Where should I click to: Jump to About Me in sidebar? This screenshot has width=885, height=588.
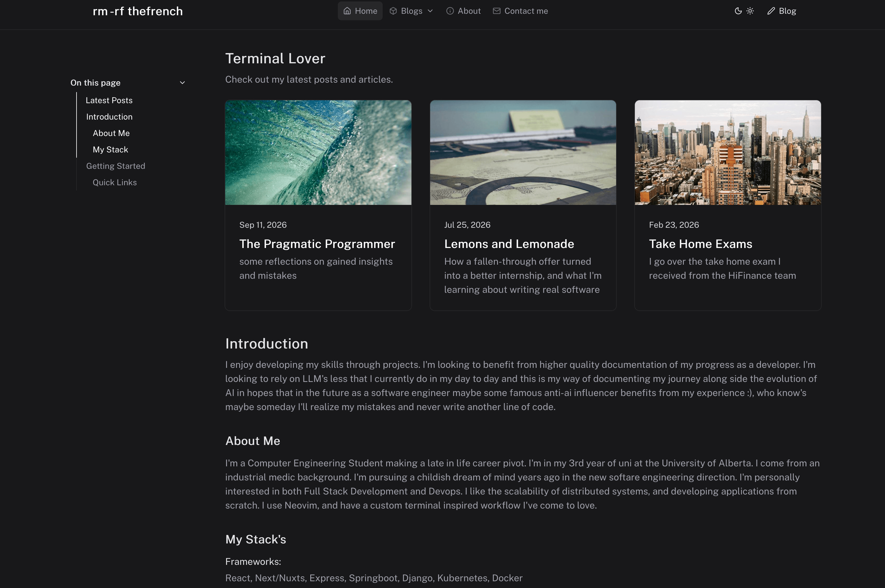pyautogui.click(x=111, y=133)
